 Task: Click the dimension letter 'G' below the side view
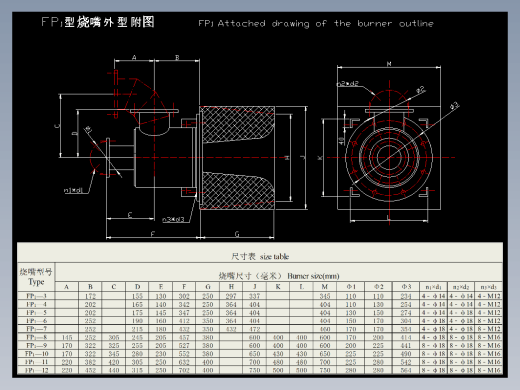[237, 234]
